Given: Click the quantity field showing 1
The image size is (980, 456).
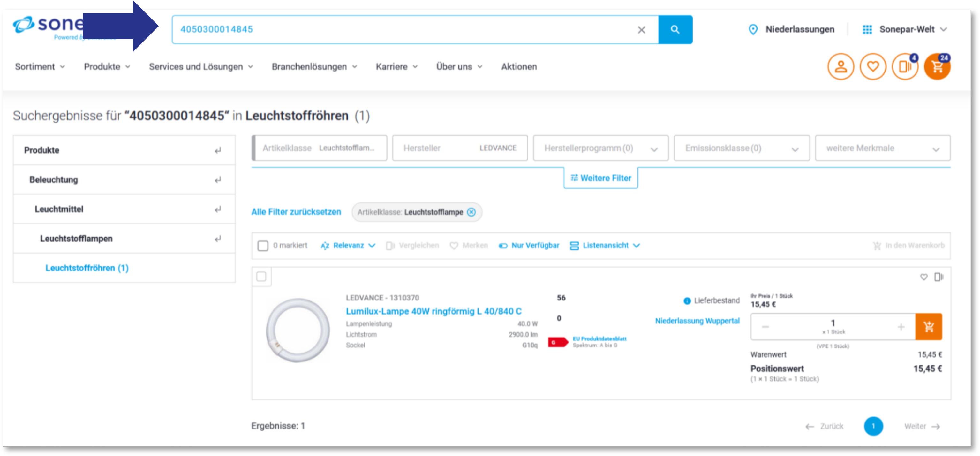Looking at the screenshot, I should [x=833, y=327].
